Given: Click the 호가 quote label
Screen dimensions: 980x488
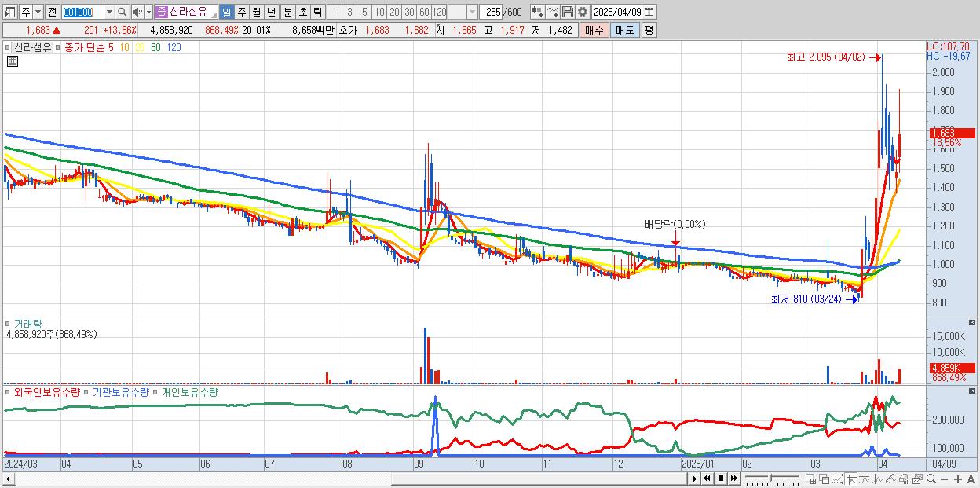Looking at the screenshot, I should 348,30.
